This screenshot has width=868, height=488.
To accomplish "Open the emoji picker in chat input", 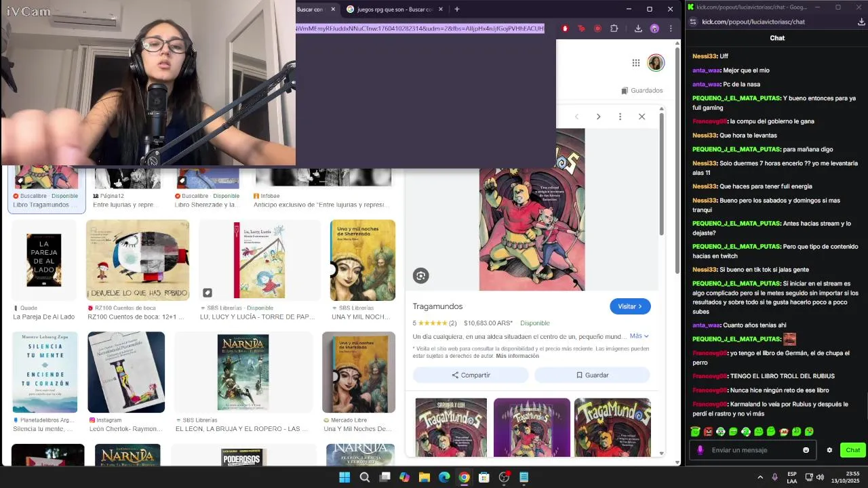I will (x=806, y=450).
